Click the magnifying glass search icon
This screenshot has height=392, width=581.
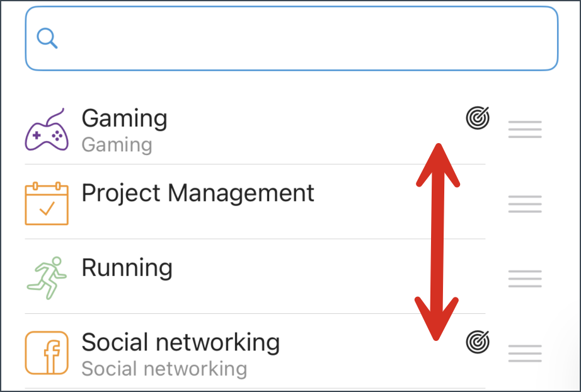tap(47, 38)
